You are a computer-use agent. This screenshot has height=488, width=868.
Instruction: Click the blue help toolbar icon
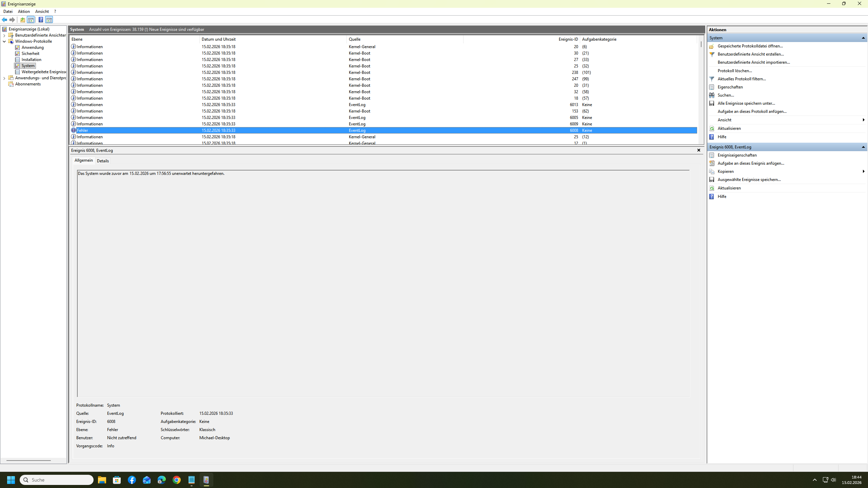pos(41,20)
